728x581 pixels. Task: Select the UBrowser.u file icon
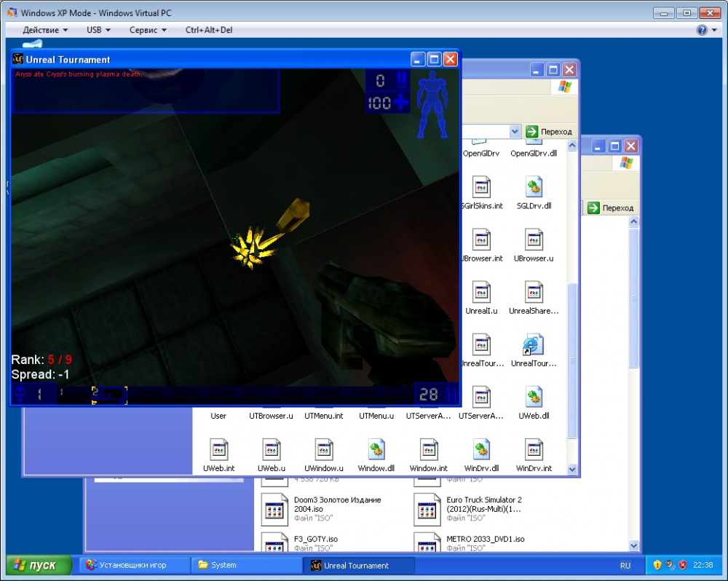534,240
